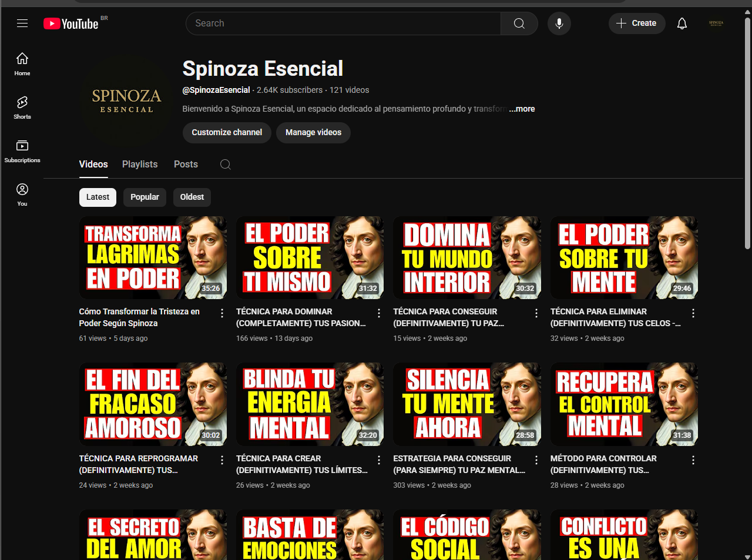
Task: Open the You section in sidebar
Action: coord(22,195)
